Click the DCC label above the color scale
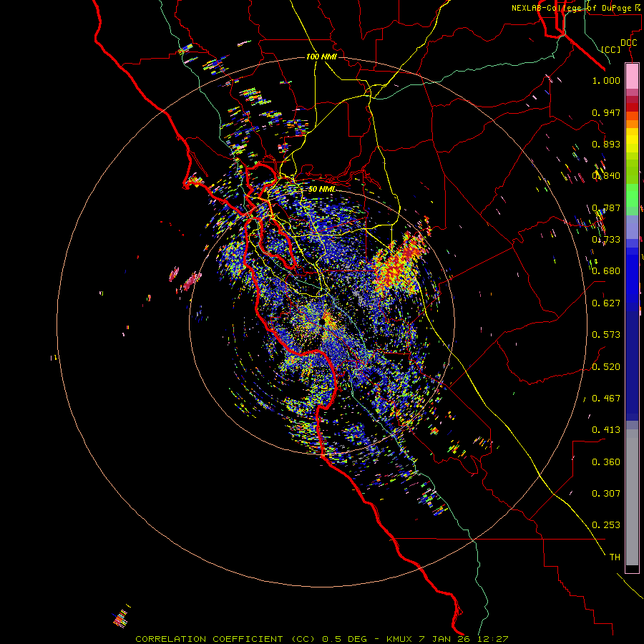 628,43
